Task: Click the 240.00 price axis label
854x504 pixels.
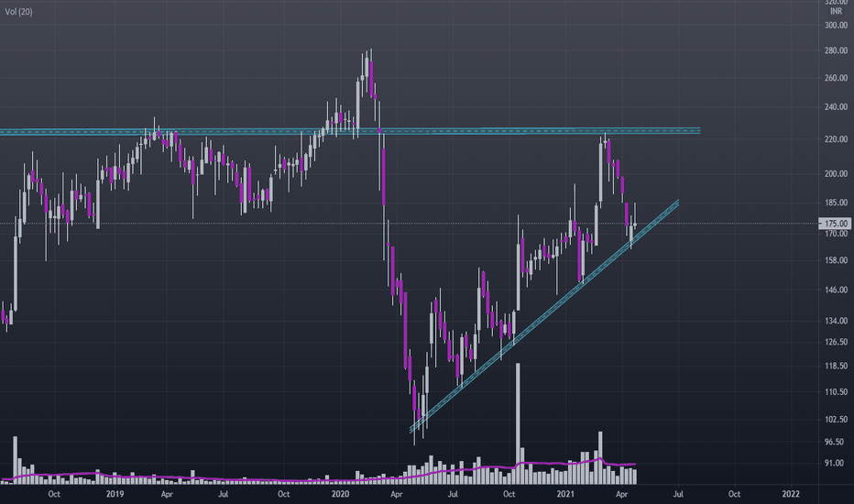Action: tap(836, 107)
